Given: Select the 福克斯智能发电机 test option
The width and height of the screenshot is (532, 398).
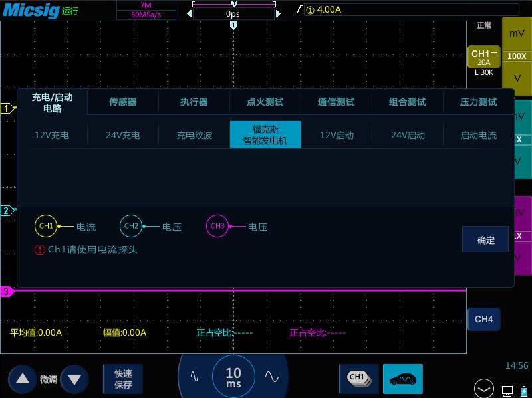Looking at the screenshot, I should [x=265, y=134].
